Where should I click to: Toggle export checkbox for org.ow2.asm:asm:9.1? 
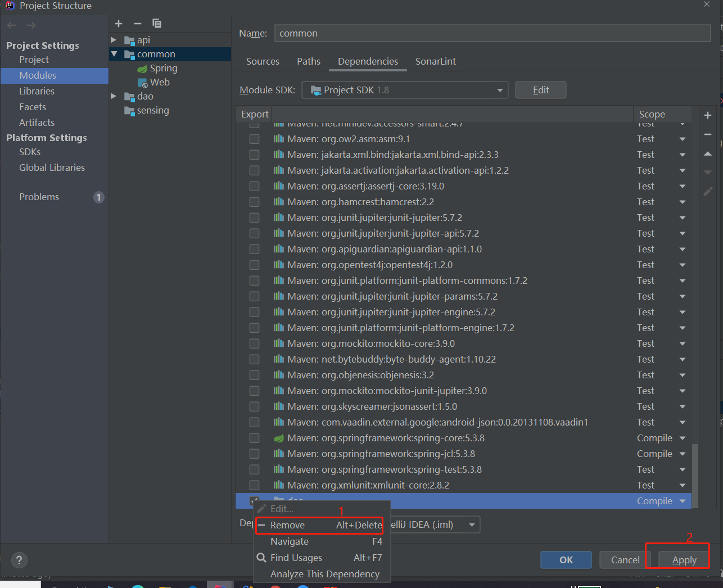255,139
